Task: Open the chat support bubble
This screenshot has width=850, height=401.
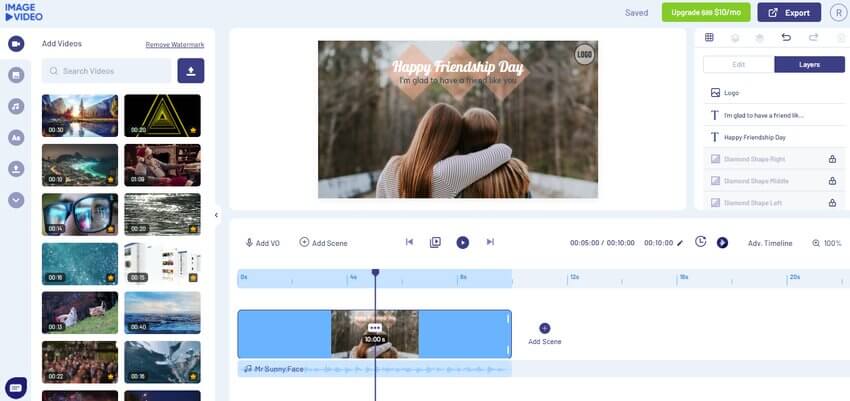Action: (15, 388)
